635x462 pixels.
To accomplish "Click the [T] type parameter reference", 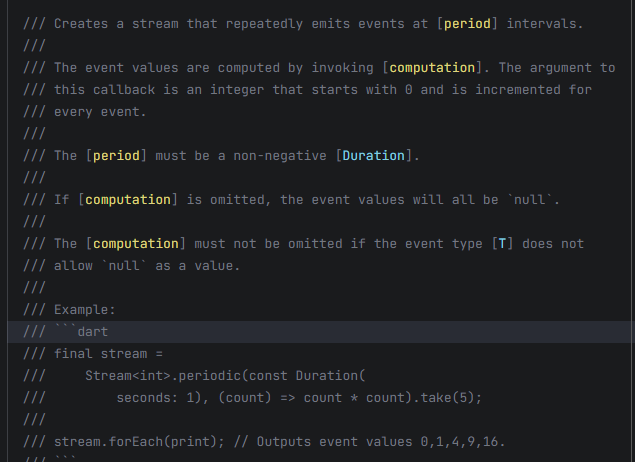I will coord(502,244).
